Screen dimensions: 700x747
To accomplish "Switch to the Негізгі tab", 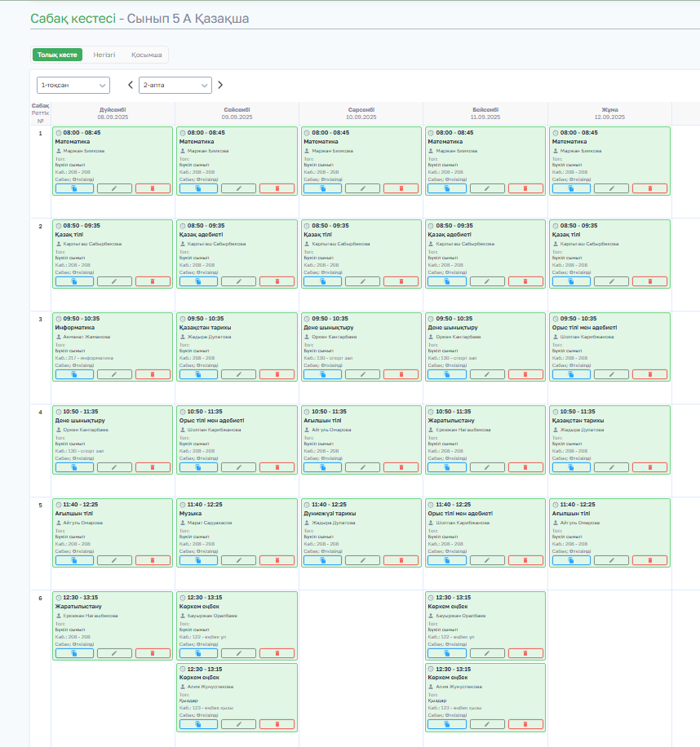I will tap(104, 55).
